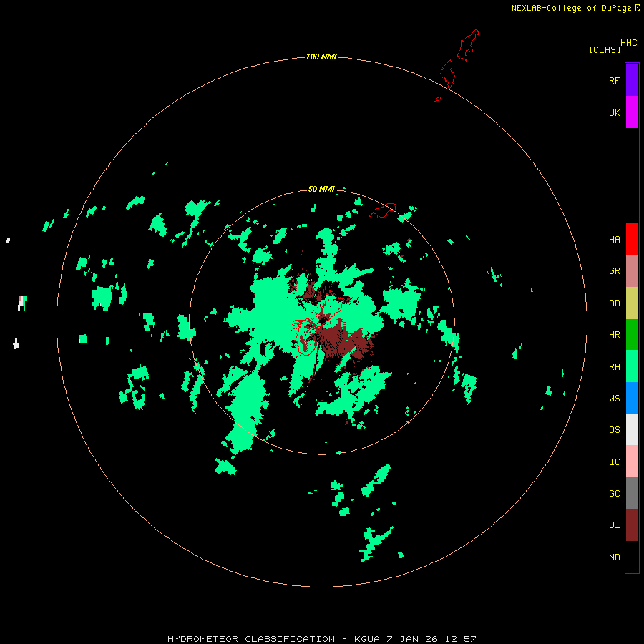The width and height of the screenshot is (644, 644).
Task: Click the ND black legend swatch
Action: [632, 557]
